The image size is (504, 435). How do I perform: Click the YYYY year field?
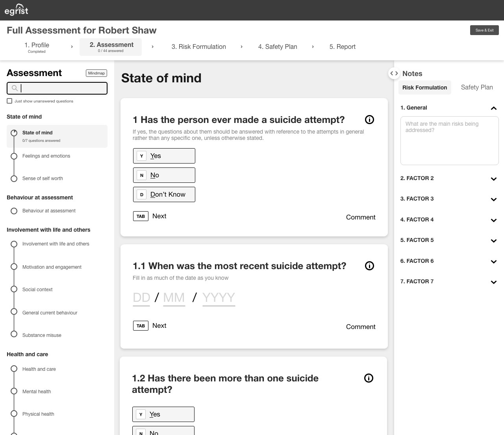219,298
